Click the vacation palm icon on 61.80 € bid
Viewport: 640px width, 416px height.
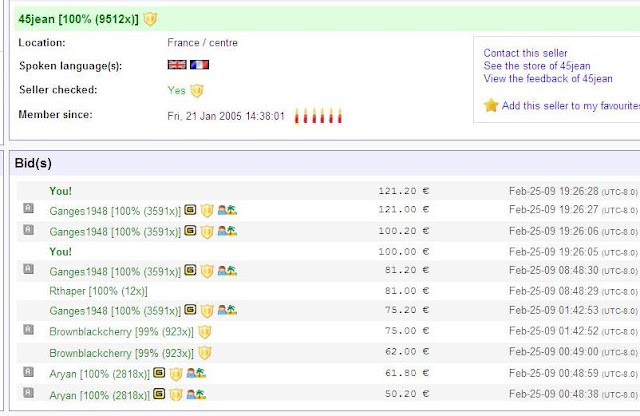(196, 373)
